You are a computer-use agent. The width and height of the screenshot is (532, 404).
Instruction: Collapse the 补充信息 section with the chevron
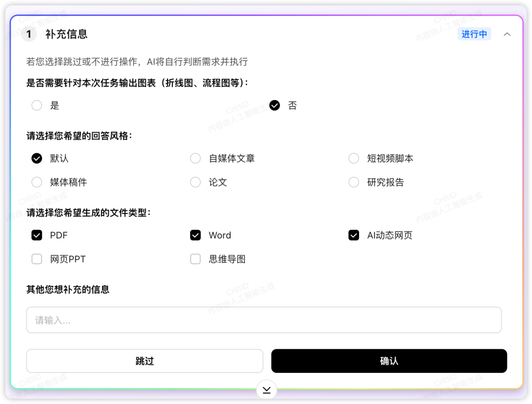click(507, 34)
